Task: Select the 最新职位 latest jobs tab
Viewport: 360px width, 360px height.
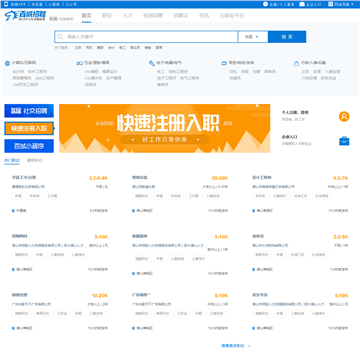Action: (x=35, y=160)
